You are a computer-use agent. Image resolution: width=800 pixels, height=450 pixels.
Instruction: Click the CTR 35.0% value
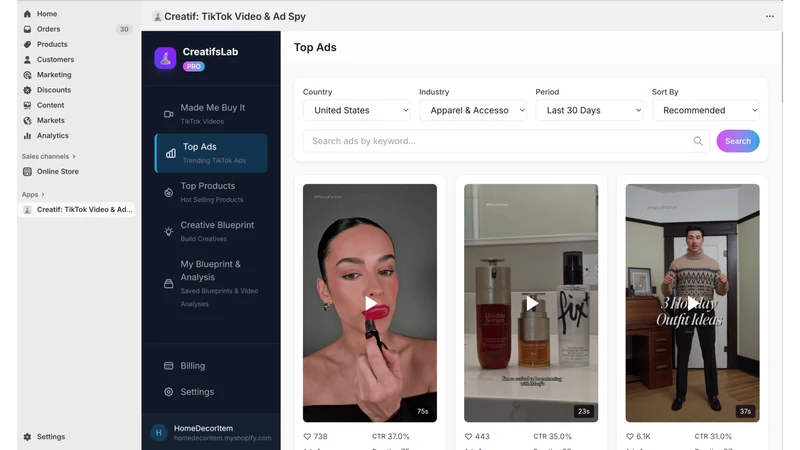(553, 436)
